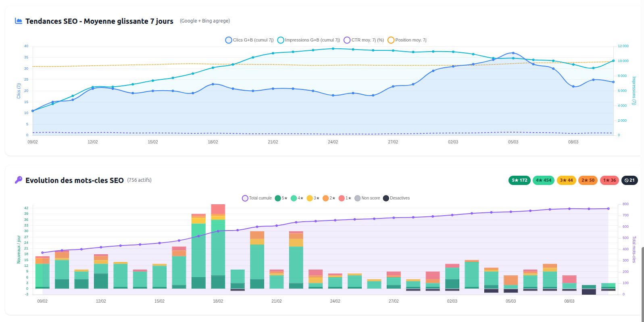Click the (756 actifs) label

tap(140, 180)
